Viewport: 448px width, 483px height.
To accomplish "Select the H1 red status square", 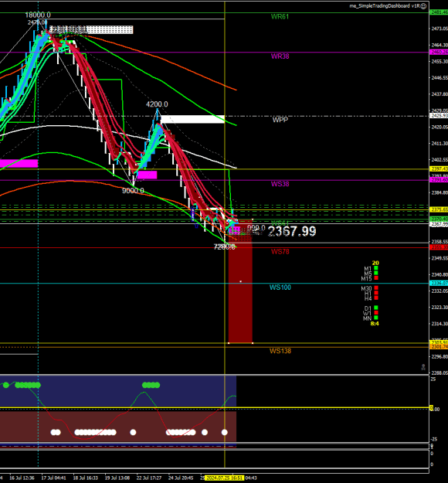I will (376, 293).
